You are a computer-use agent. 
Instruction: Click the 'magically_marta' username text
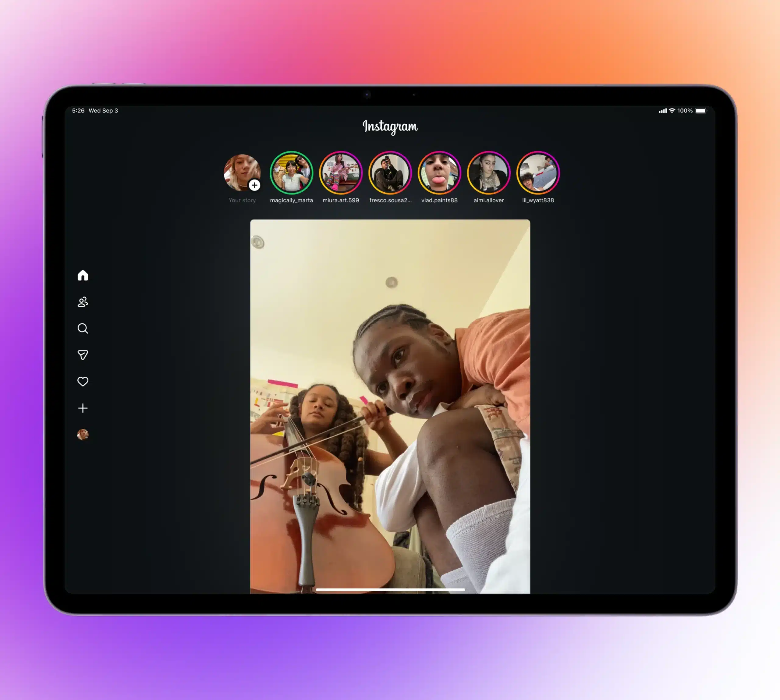(292, 201)
